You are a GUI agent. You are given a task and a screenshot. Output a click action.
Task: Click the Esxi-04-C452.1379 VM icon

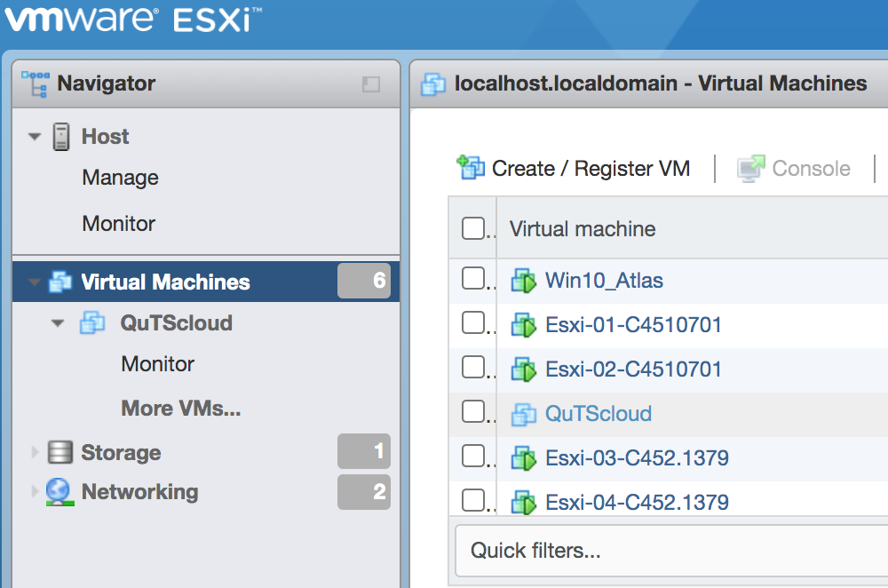[524, 503]
